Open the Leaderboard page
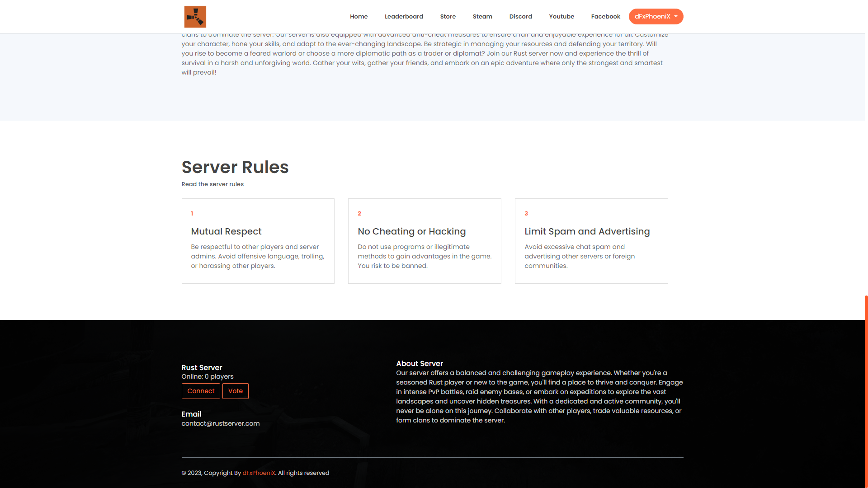 point(404,16)
